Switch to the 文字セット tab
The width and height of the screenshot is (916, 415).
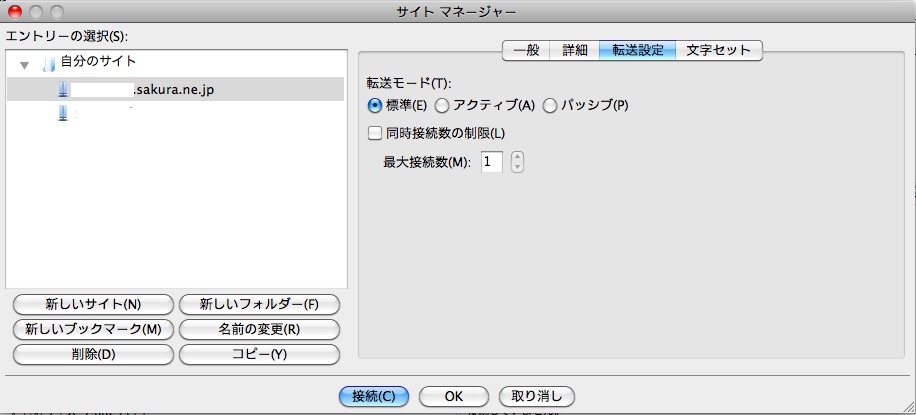[718, 50]
